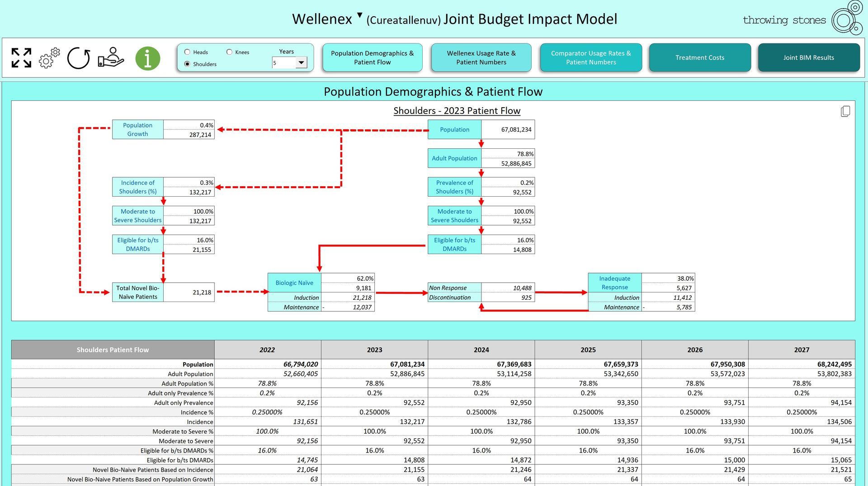Viewport: 868px width, 486px height.
Task: Click the Biologic Naïve Induction value 21,218
Action: pyautogui.click(x=348, y=297)
